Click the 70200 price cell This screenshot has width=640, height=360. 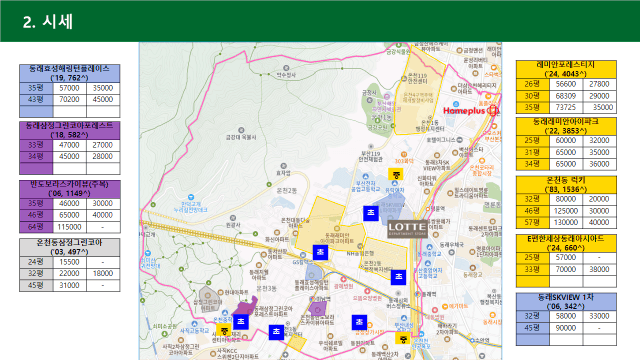[69, 100]
